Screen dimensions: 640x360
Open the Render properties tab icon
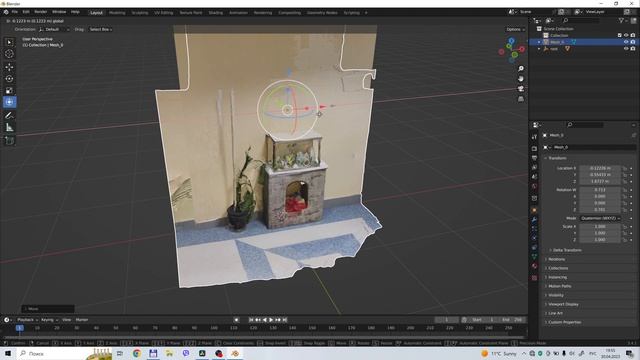[x=534, y=149]
